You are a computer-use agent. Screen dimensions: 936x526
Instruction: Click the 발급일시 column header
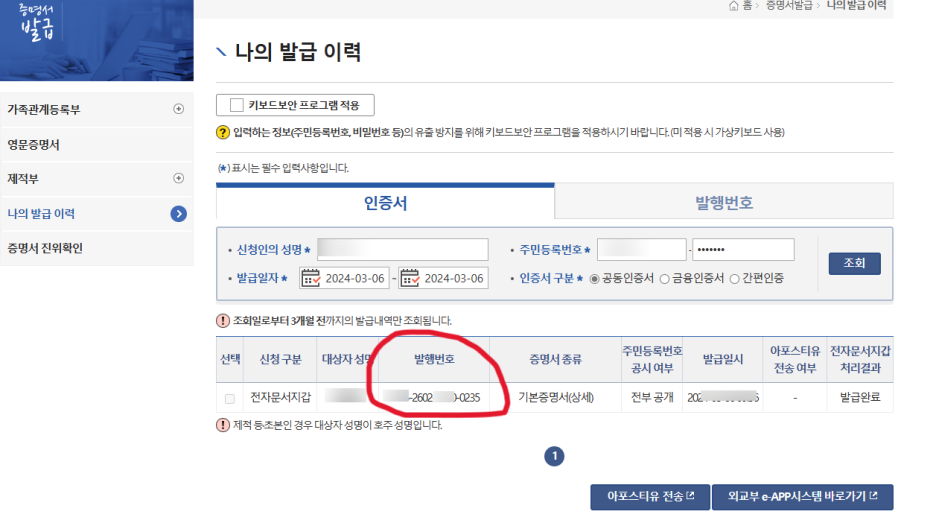tap(723, 359)
